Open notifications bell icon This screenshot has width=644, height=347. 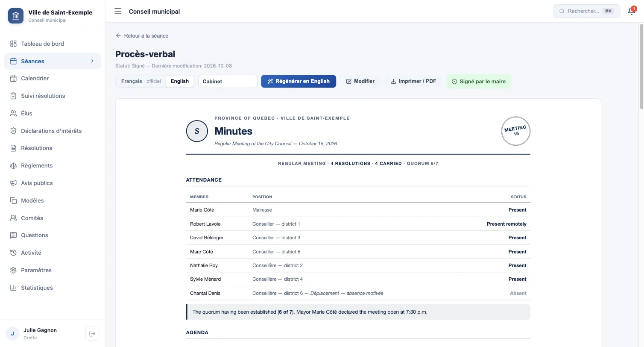tap(632, 11)
